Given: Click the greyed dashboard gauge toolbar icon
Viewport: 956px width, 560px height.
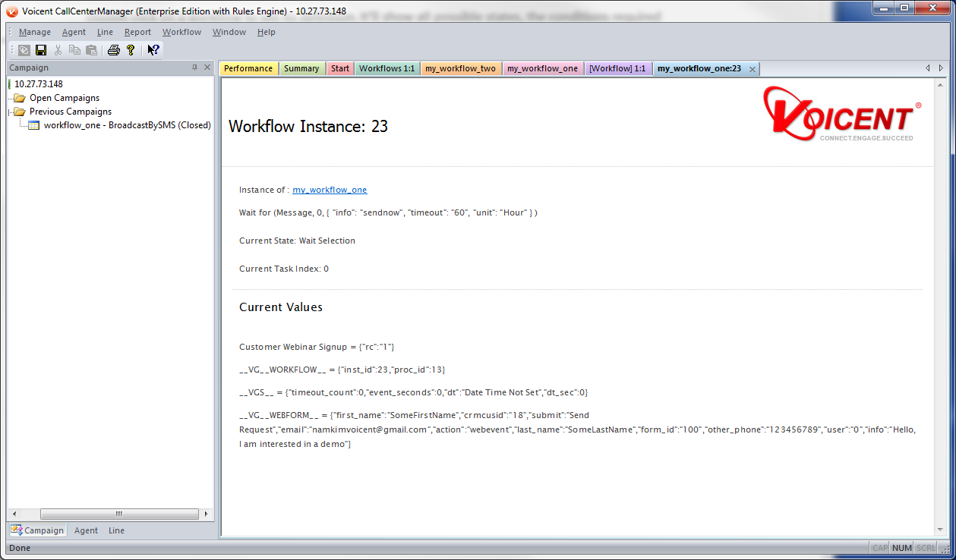Looking at the screenshot, I should pos(24,50).
